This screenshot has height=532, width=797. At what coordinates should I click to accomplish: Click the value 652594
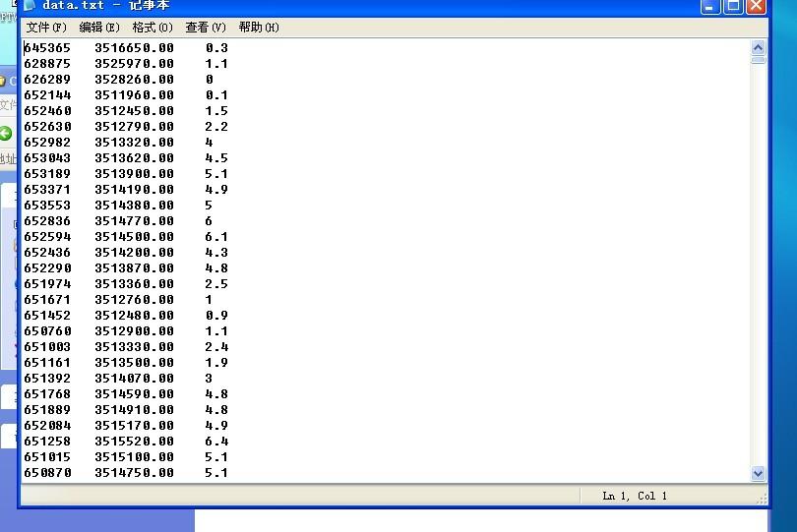point(47,237)
